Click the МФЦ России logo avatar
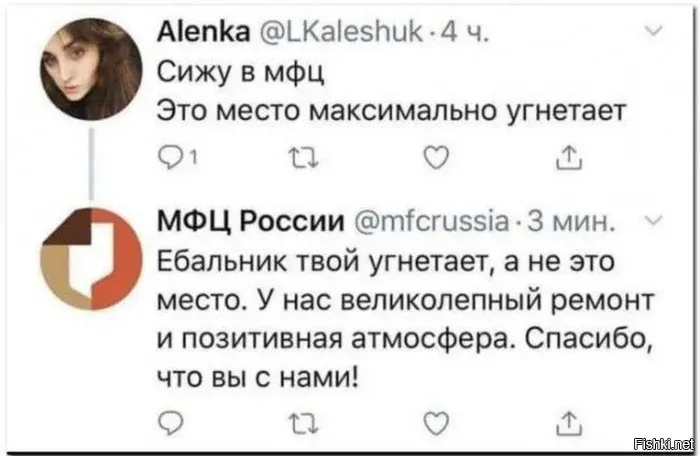700x456 pixels. [90, 259]
